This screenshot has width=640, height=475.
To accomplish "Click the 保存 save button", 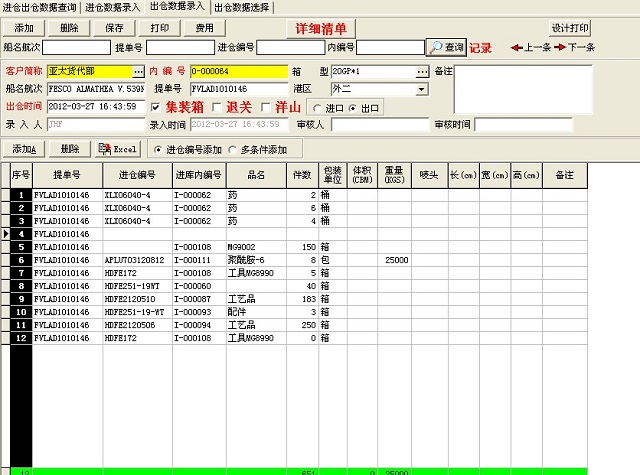I will (x=114, y=28).
